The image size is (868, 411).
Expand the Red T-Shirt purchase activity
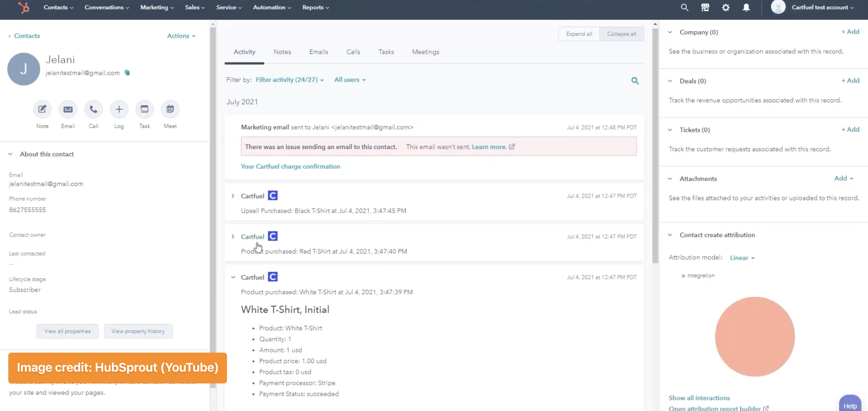pyautogui.click(x=233, y=236)
